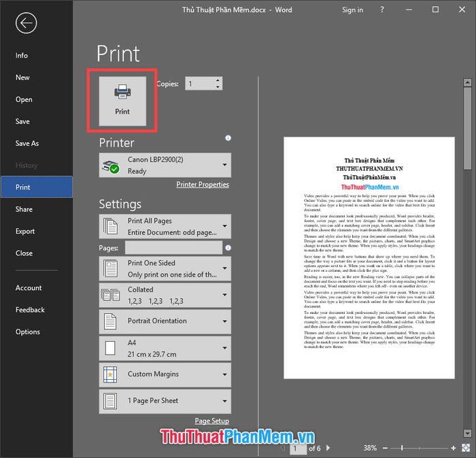Zoom in with the plus button
The image size is (476, 458).
coord(454,448)
